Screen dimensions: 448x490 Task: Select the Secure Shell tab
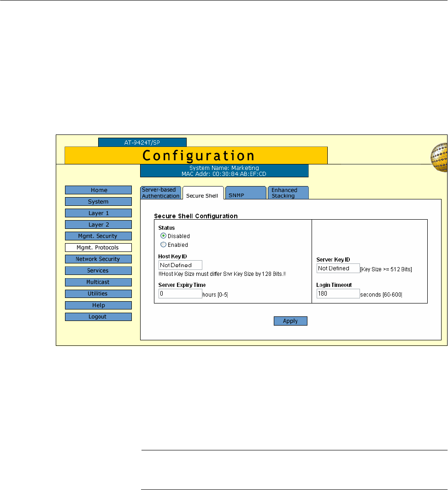pyautogui.click(x=203, y=193)
